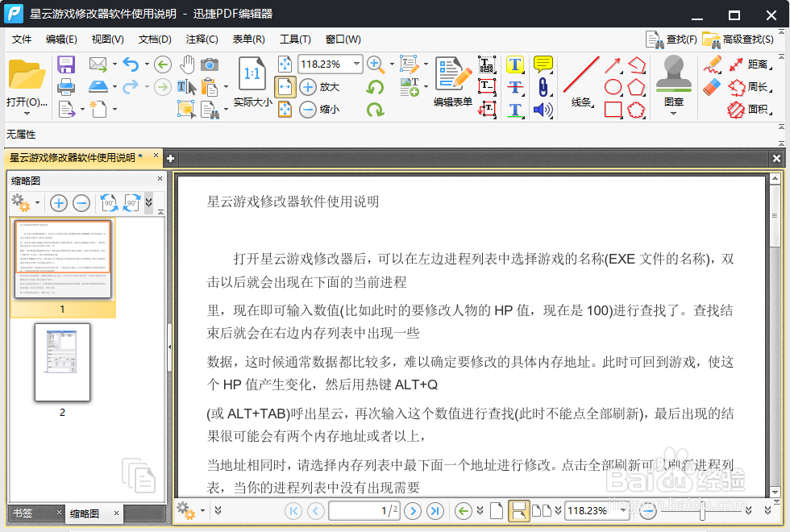Save the document with the floppy icon
Screen dimensions: 790x532
coord(66,64)
